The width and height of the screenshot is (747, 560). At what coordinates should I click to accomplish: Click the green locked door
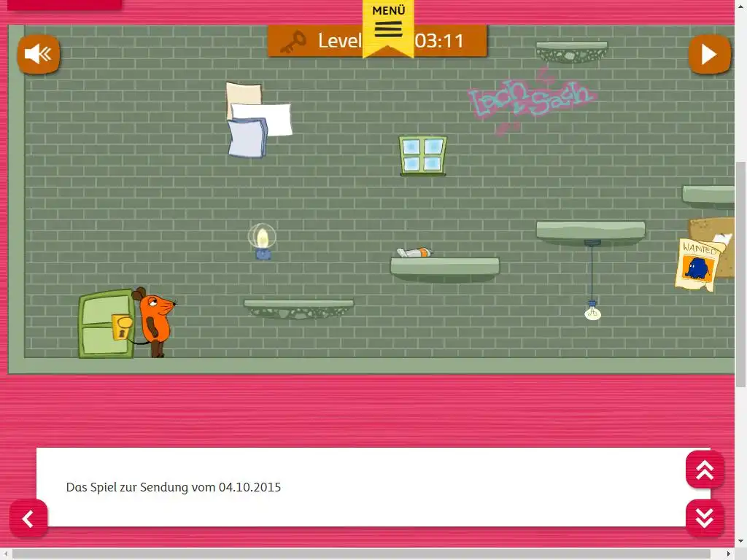107,324
